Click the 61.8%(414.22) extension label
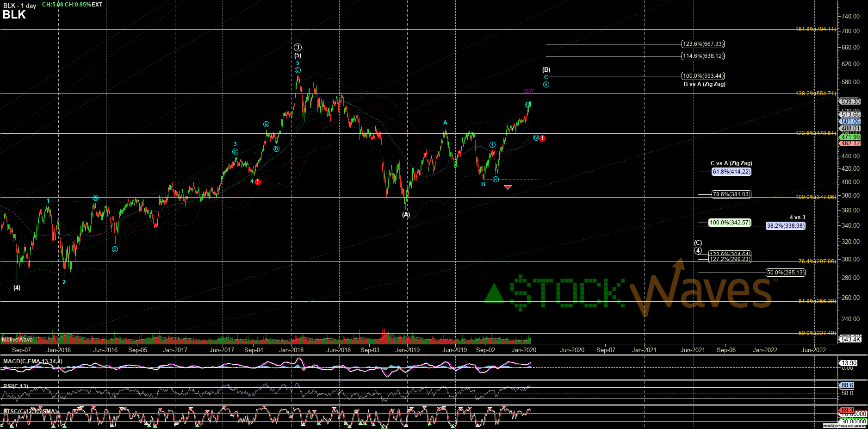 click(x=732, y=172)
